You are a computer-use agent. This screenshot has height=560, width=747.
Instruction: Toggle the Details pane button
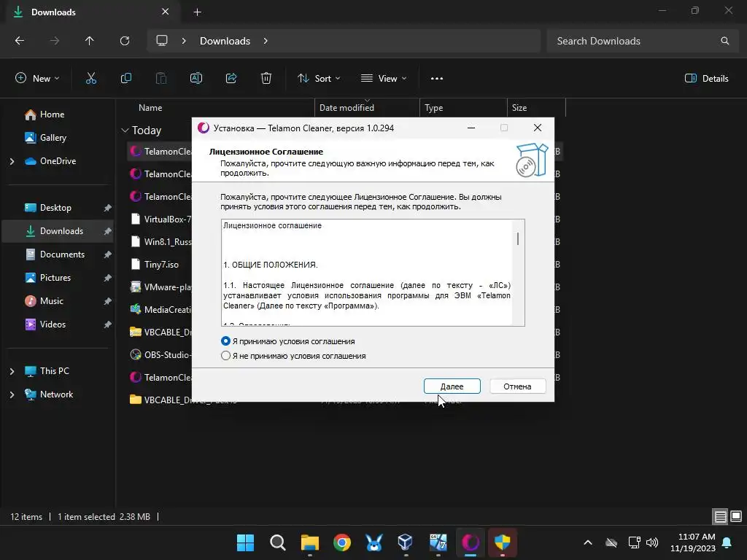[x=706, y=78]
